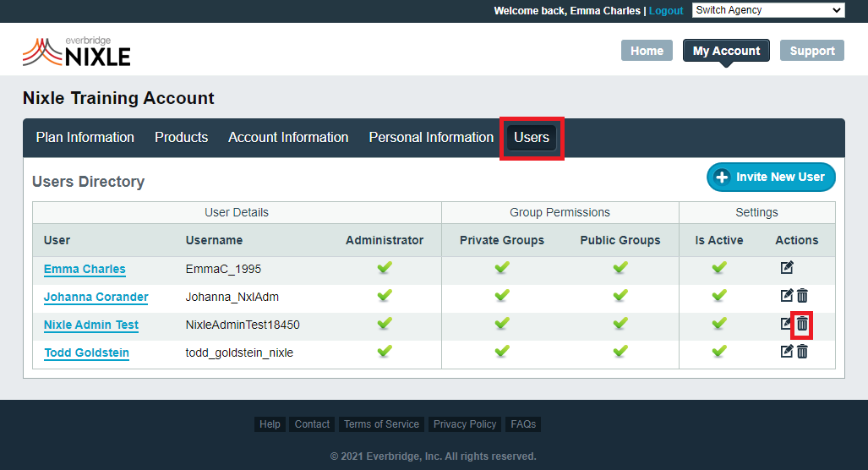Click the Group Permissions header cell
868x470 pixels.
point(560,212)
